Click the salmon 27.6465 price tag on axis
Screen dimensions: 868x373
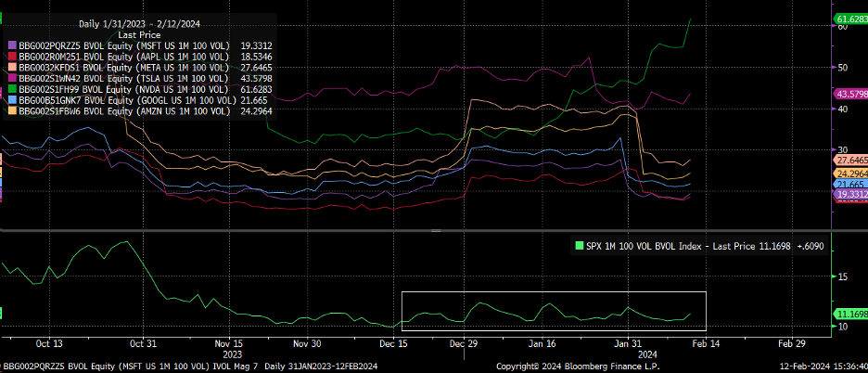pos(849,160)
